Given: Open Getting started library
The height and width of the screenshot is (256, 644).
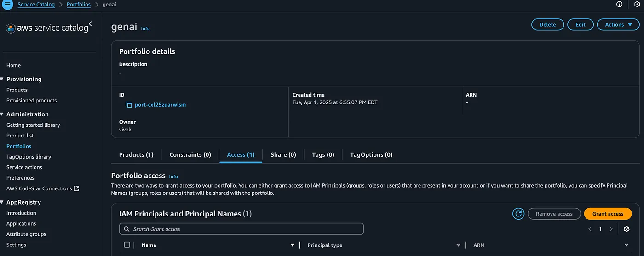Looking at the screenshot, I should click(33, 125).
